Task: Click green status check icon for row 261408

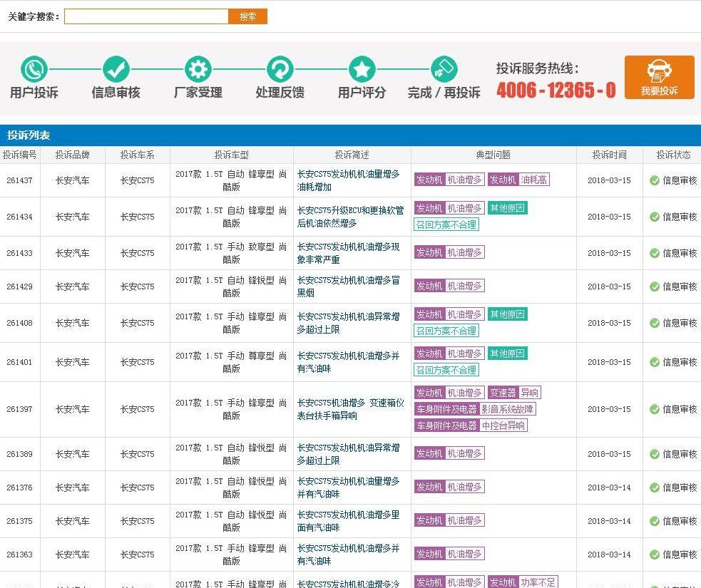Action: click(x=655, y=323)
